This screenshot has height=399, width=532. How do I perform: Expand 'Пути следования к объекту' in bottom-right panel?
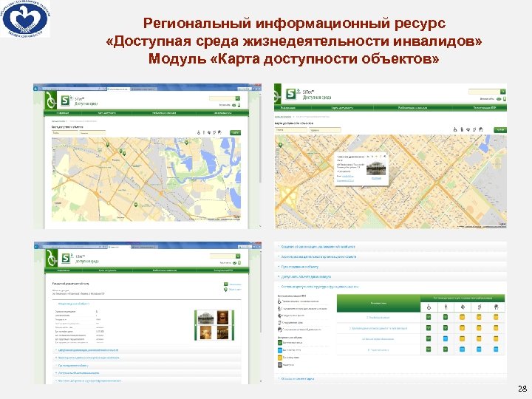pyautogui.click(x=390, y=267)
